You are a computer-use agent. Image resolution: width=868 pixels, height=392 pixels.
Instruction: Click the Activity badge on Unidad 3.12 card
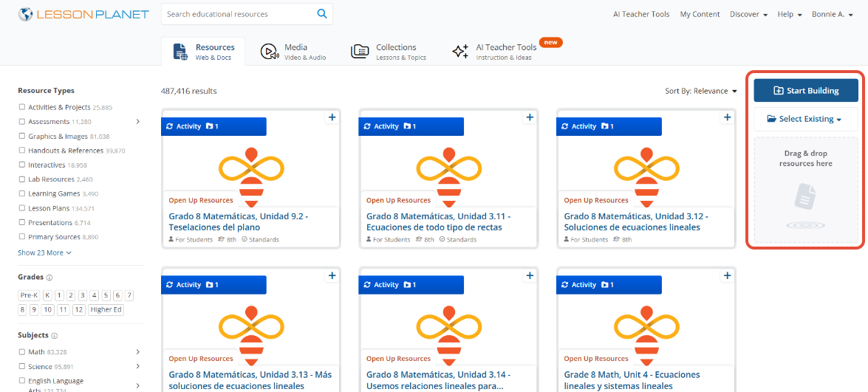coord(609,127)
